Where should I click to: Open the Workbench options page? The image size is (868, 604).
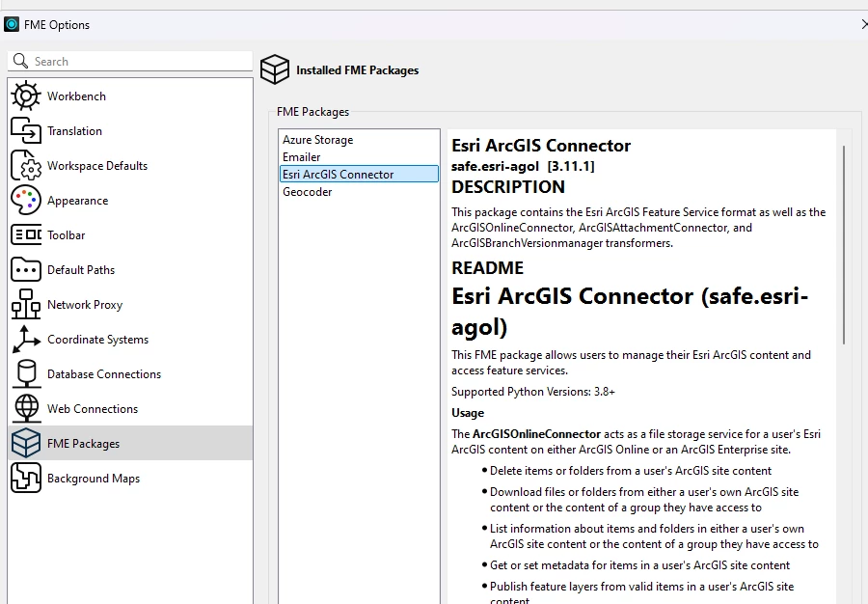tap(130, 96)
